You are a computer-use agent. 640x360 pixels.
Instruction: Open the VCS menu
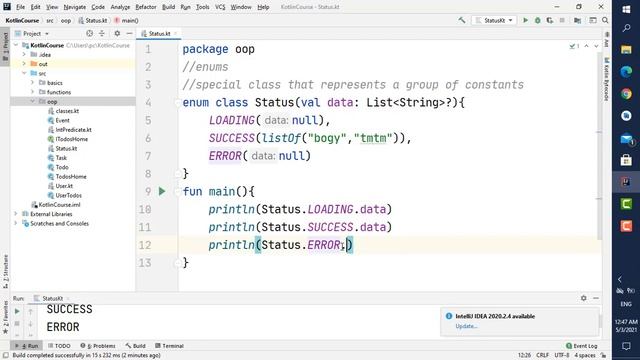click(220, 7)
